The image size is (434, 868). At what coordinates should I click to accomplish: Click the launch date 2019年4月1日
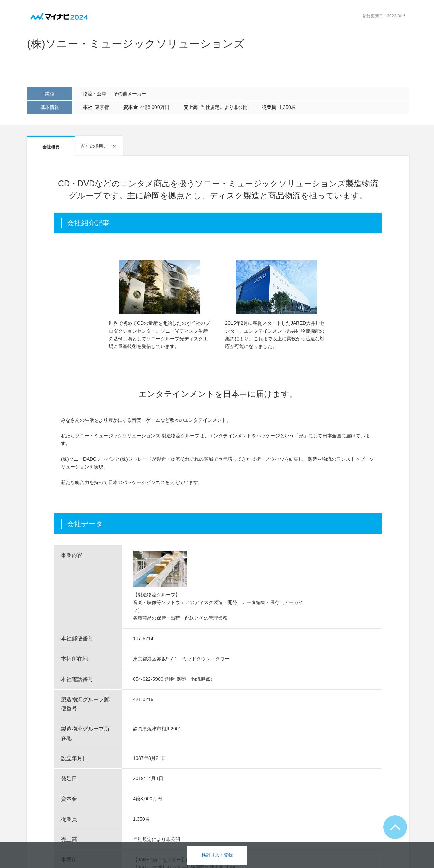coord(148,778)
